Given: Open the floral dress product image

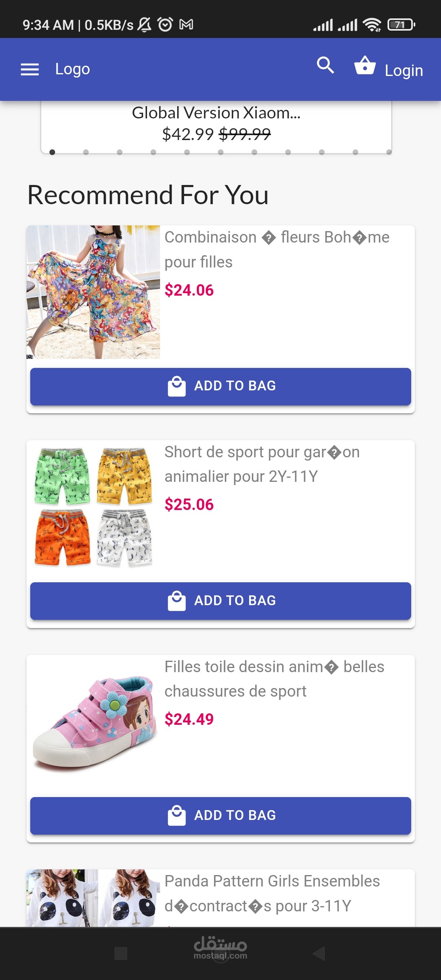Looking at the screenshot, I should pyautogui.click(x=93, y=292).
